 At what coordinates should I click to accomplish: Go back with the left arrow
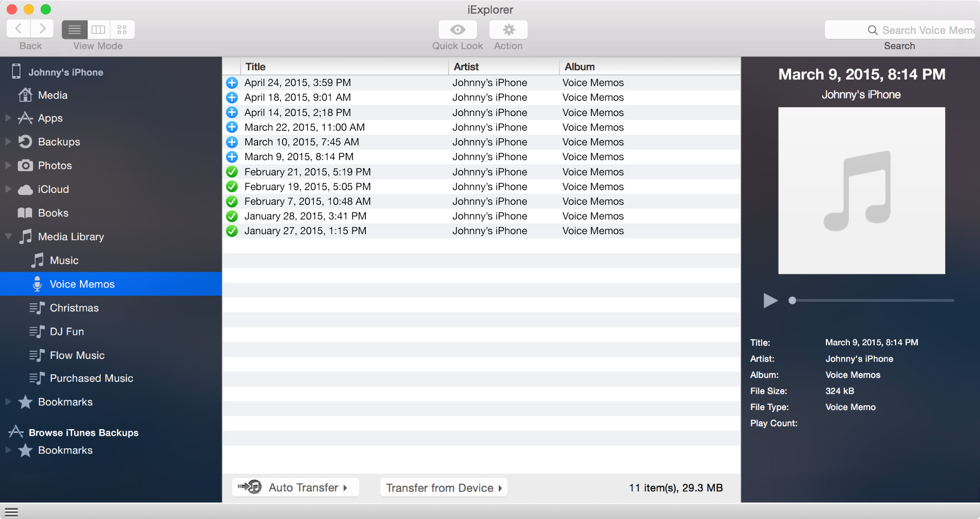(19, 29)
